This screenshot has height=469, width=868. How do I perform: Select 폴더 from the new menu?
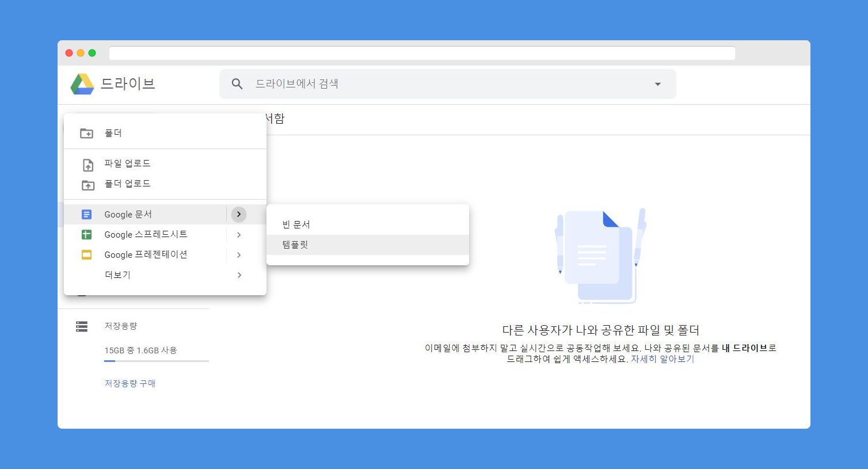(x=165, y=134)
